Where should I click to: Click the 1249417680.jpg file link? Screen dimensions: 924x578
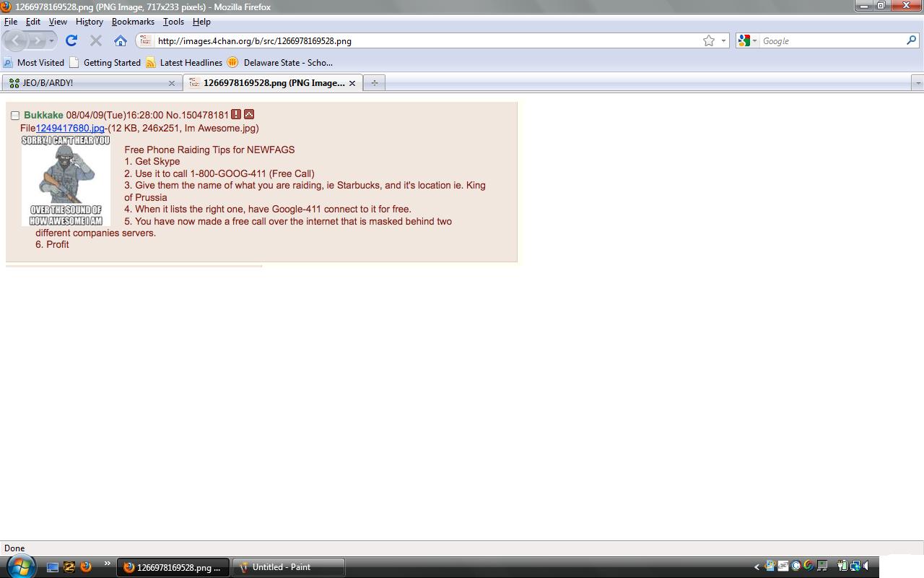coord(70,129)
